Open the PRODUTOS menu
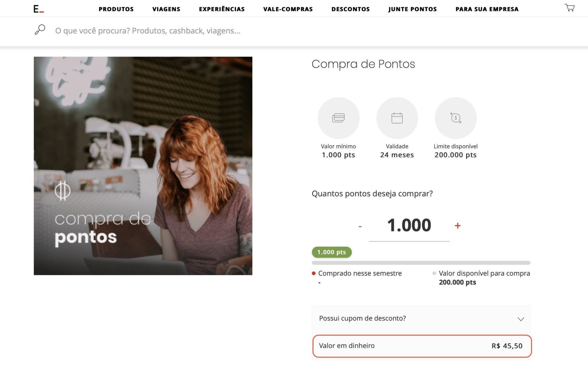Viewport: 588px width, 367px height. [x=116, y=9]
